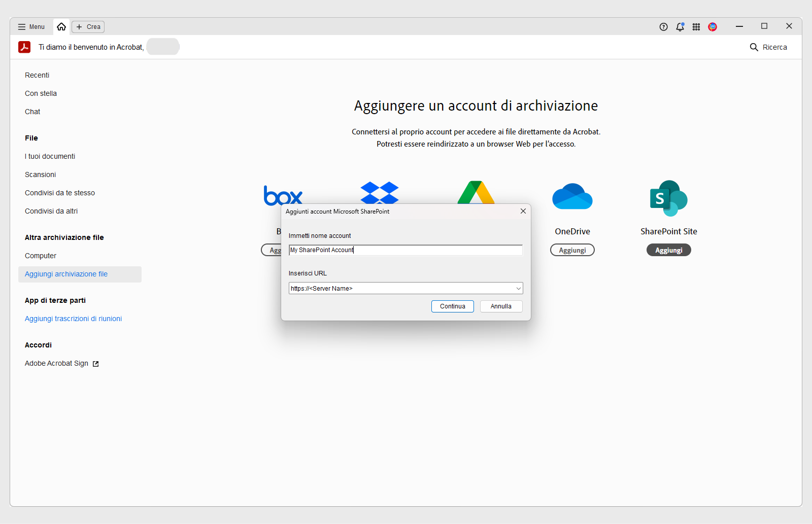812x524 pixels.
Task: Click Aggiungi trascrizioni di riunioni
Action: [73, 319]
